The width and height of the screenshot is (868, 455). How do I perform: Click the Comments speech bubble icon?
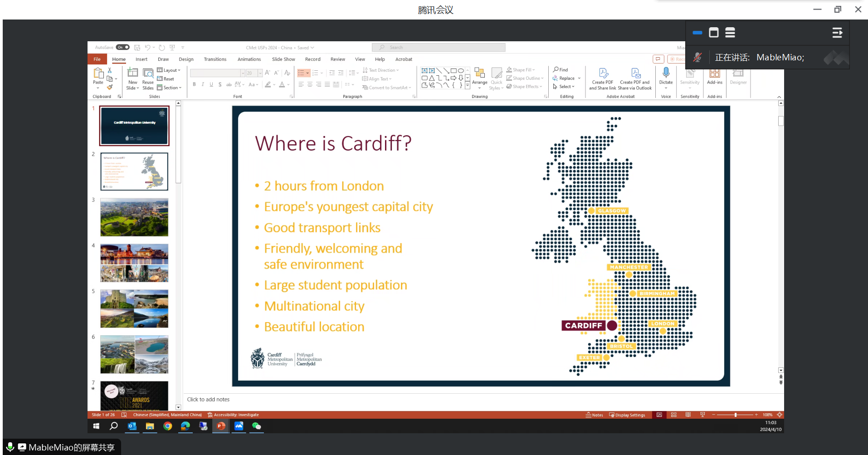point(658,59)
